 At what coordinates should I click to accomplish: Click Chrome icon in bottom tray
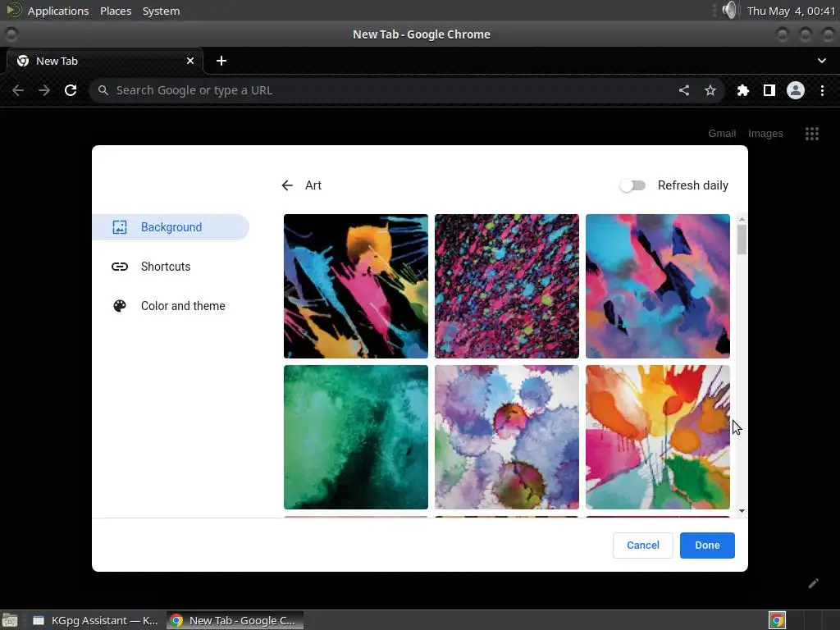click(777, 620)
